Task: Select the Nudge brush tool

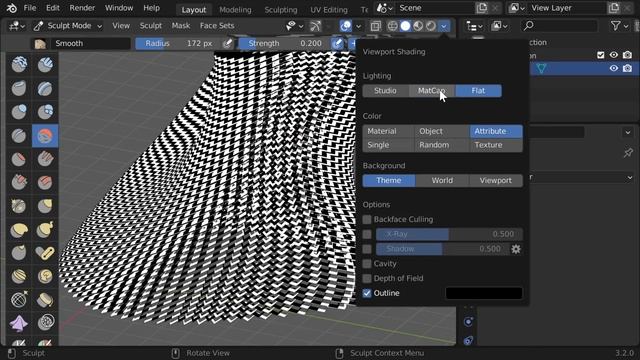Action: (19, 276)
